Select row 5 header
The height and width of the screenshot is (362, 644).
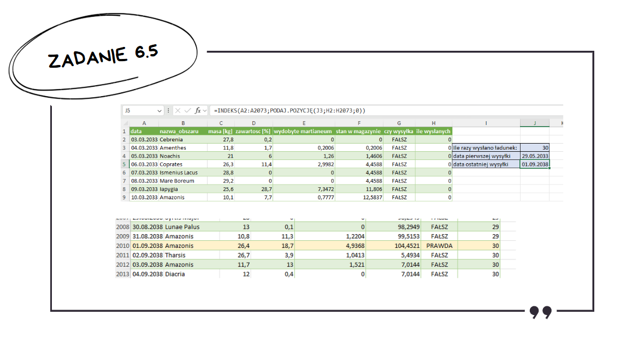(x=125, y=164)
